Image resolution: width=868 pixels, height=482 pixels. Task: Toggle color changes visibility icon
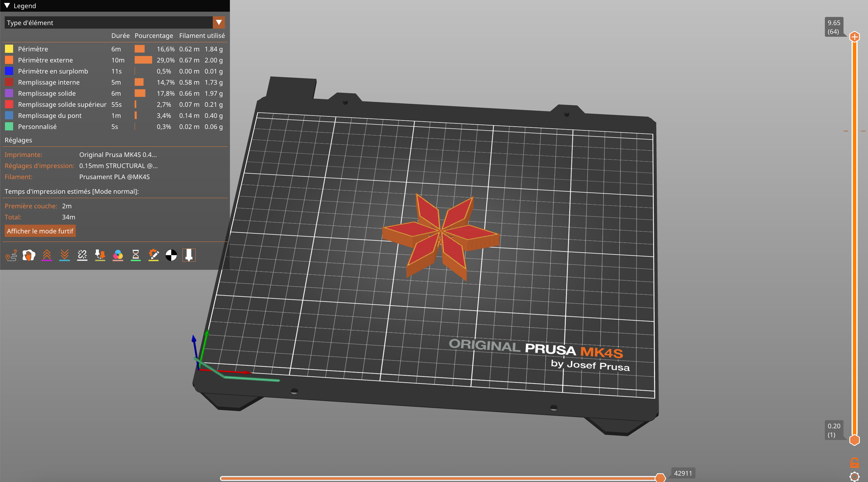[x=118, y=255]
